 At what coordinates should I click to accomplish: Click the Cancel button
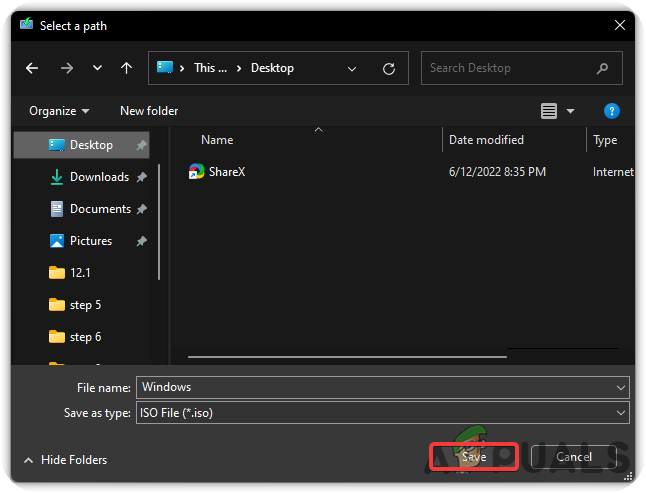(x=574, y=457)
